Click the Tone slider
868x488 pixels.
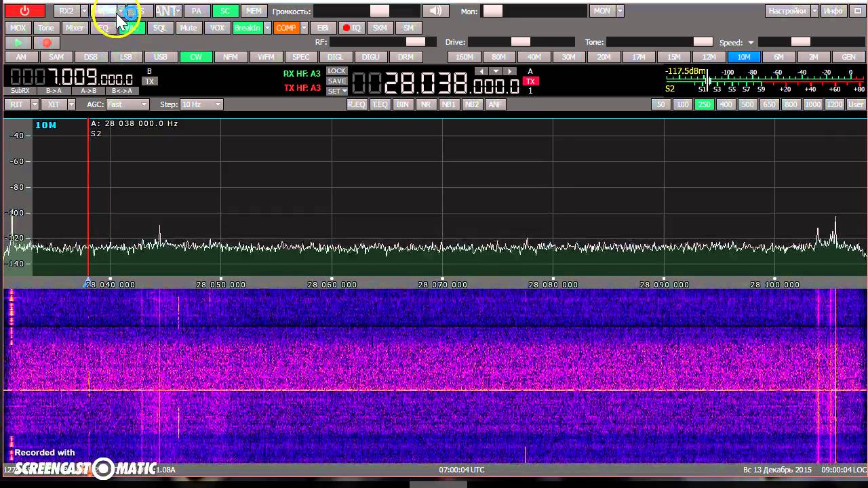660,42
